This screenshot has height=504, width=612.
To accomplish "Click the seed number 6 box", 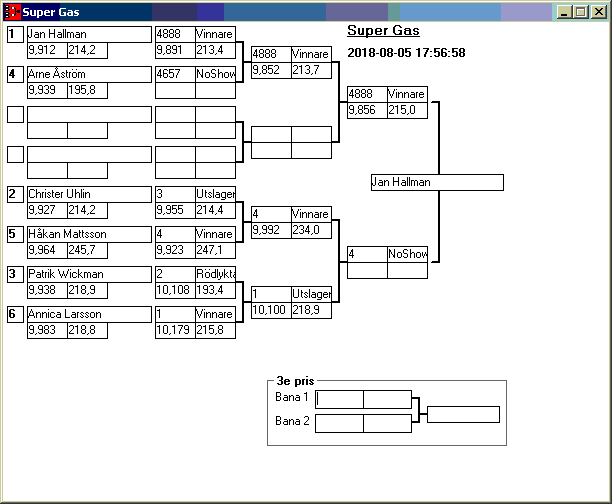I will tap(15, 314).
